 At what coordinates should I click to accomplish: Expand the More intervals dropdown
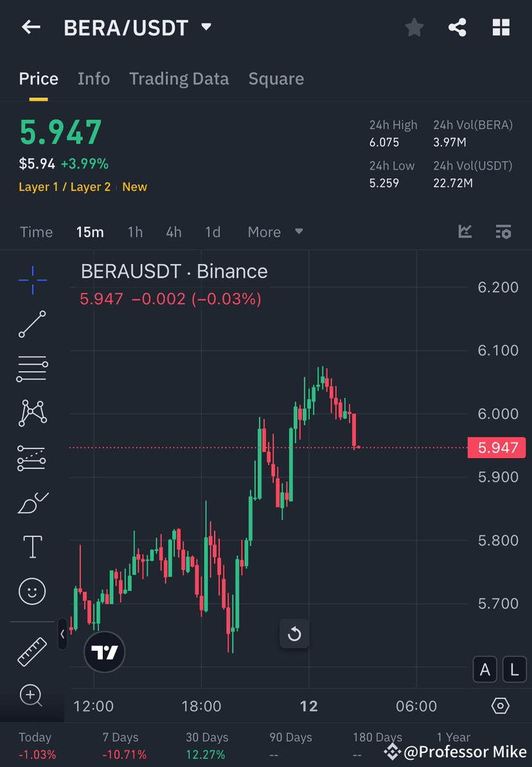275,232
